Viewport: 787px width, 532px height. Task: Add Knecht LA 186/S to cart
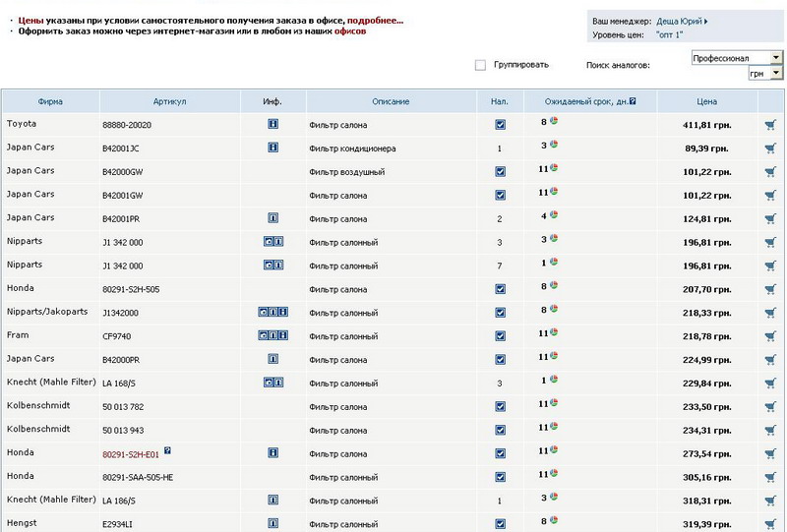pyautogui.click(x=770, y=501)
